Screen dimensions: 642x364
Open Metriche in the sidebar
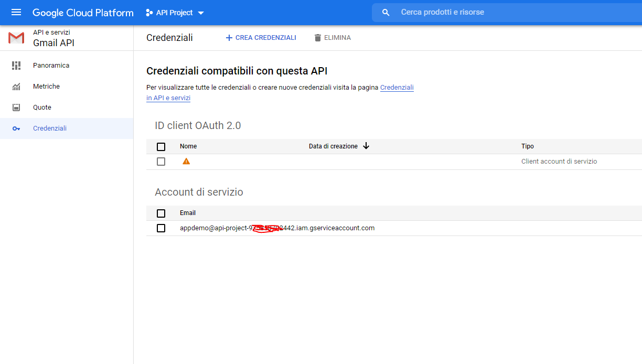coord(67,87)
